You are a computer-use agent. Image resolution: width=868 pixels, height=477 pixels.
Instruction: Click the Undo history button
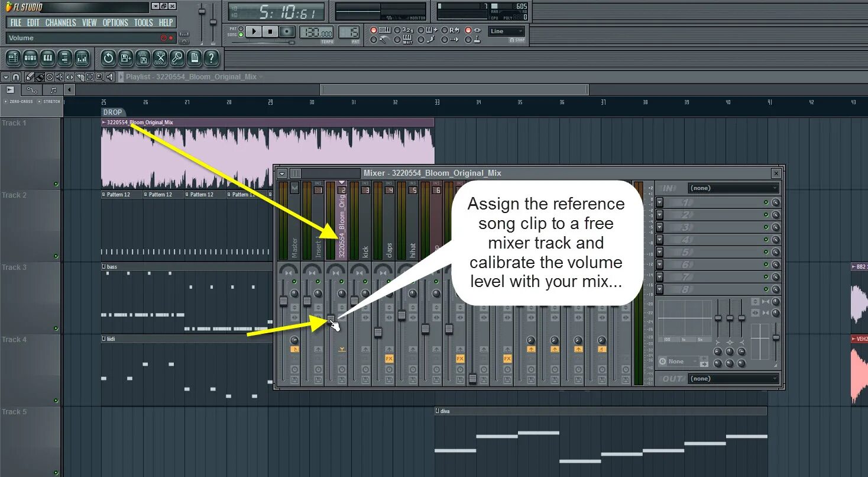pos(108,58)
